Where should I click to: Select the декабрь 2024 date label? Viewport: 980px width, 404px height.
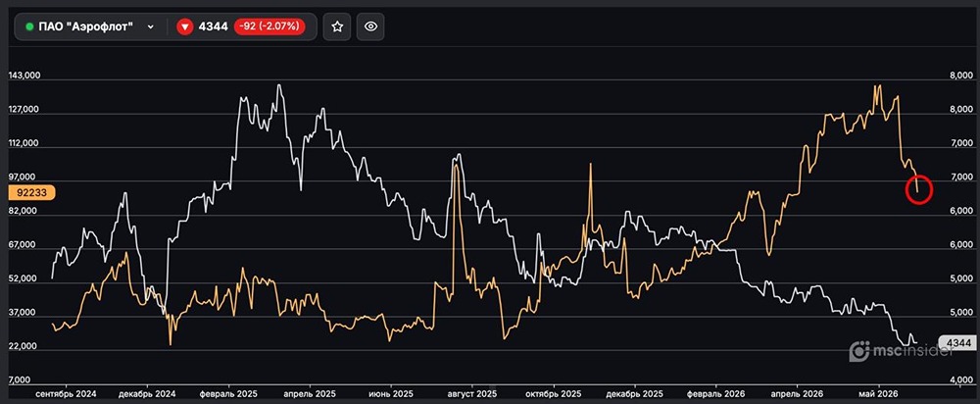click(x=148, y=394)
